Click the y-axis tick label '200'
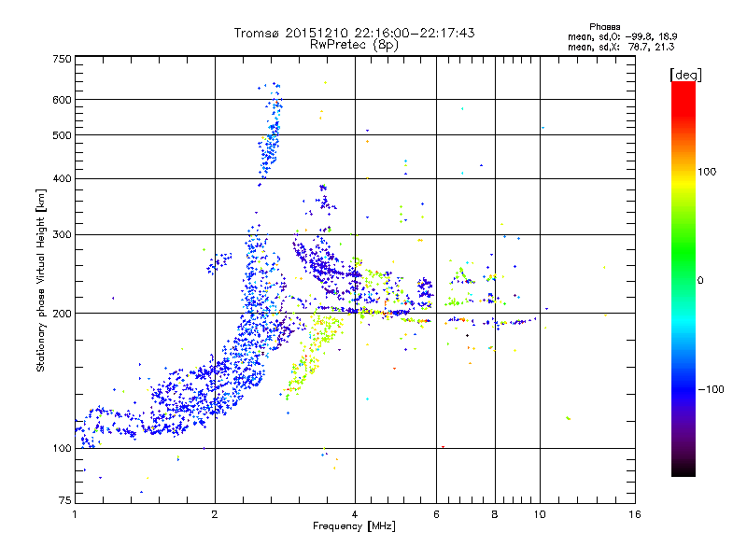 [x=63, y=314]
